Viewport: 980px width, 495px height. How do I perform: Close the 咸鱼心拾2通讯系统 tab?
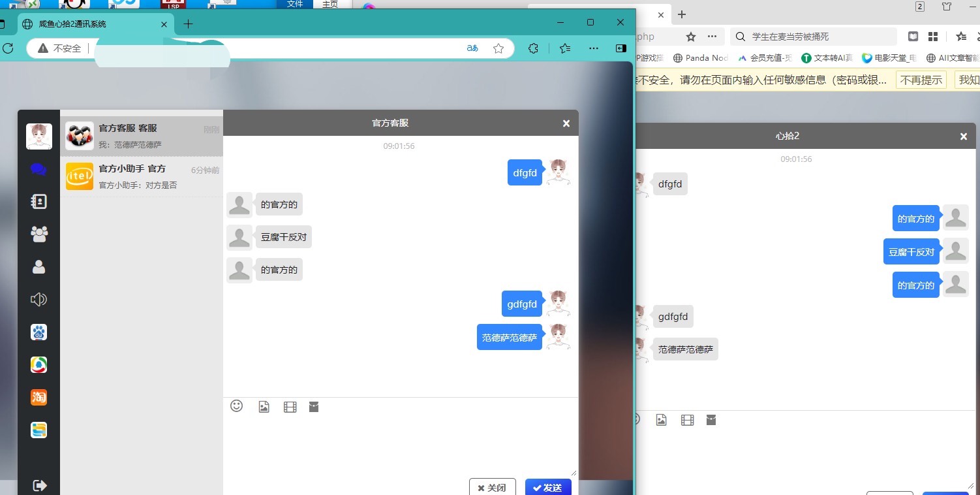click(164, 24)
